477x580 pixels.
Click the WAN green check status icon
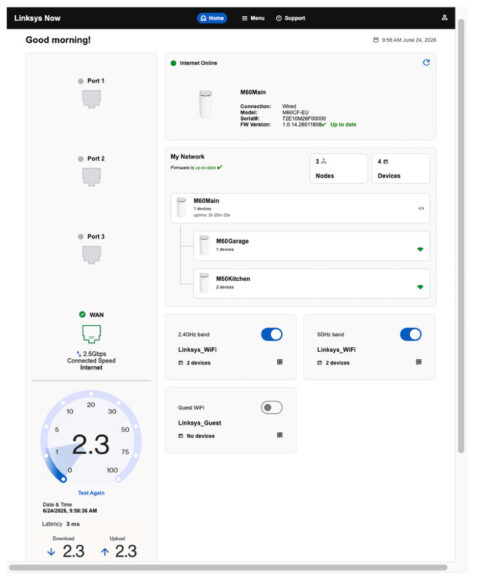82,314
